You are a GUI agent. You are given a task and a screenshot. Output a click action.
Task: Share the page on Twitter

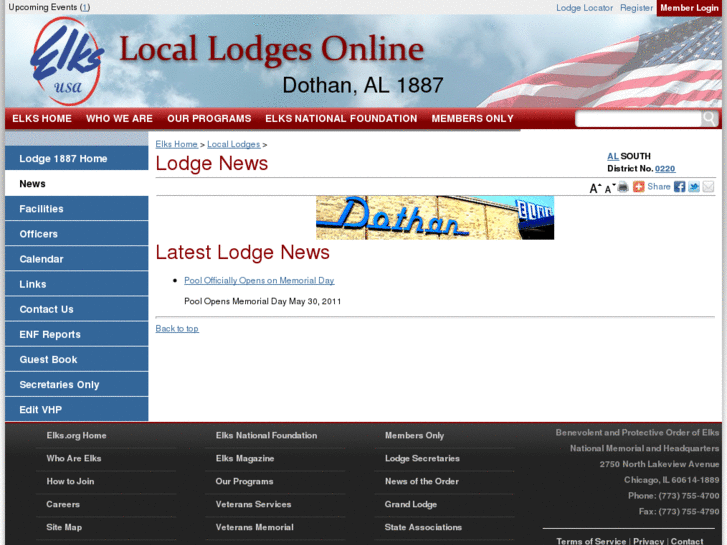[694, 187]
